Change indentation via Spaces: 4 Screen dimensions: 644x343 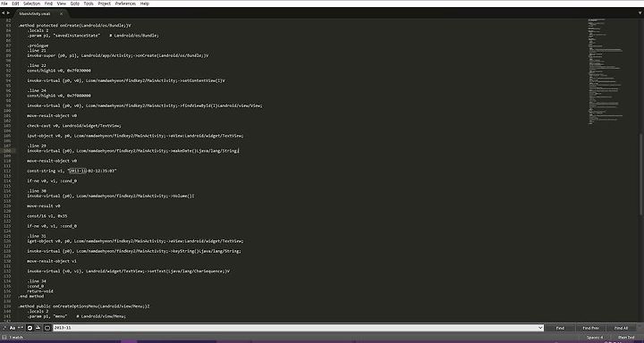click(x=595, y=338)
